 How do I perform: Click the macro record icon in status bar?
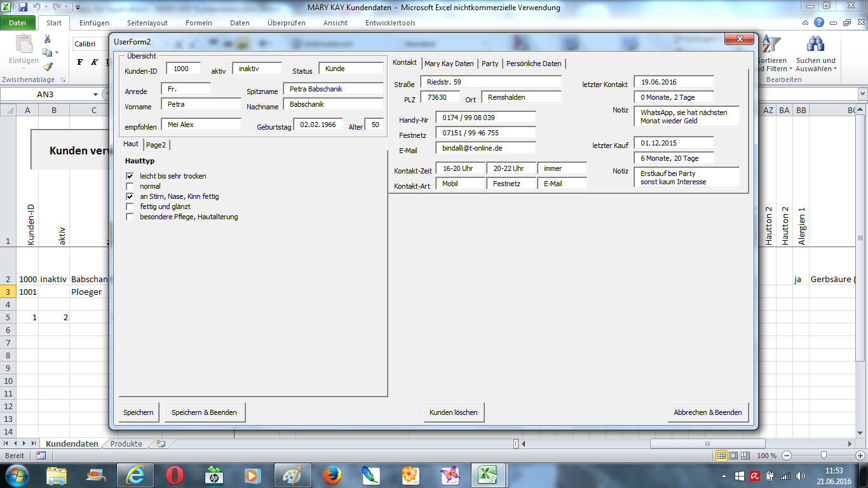tap(41, 456)
